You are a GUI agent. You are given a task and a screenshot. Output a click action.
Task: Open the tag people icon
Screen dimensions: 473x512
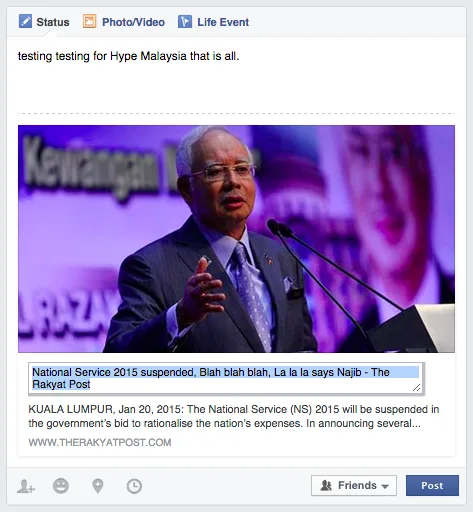26,486
